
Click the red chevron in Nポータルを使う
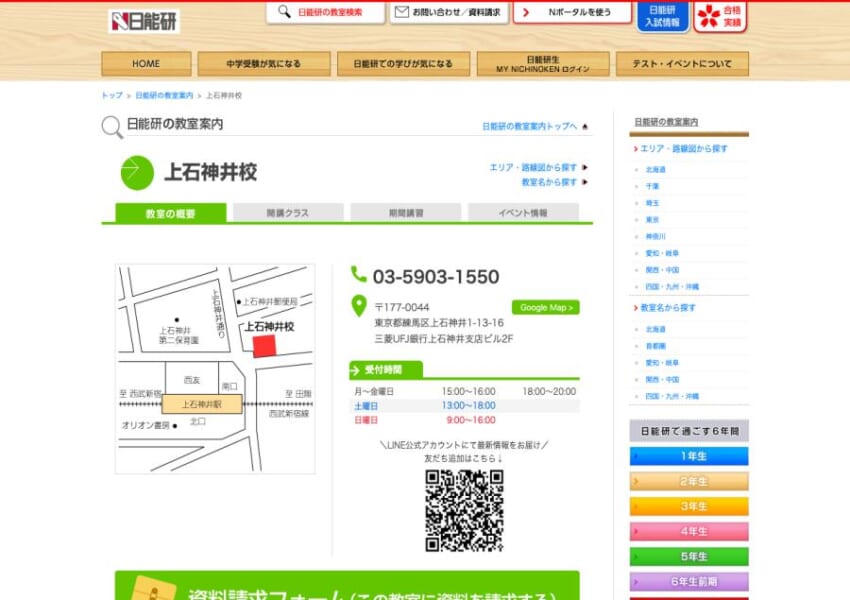click(x=526, y=12)
